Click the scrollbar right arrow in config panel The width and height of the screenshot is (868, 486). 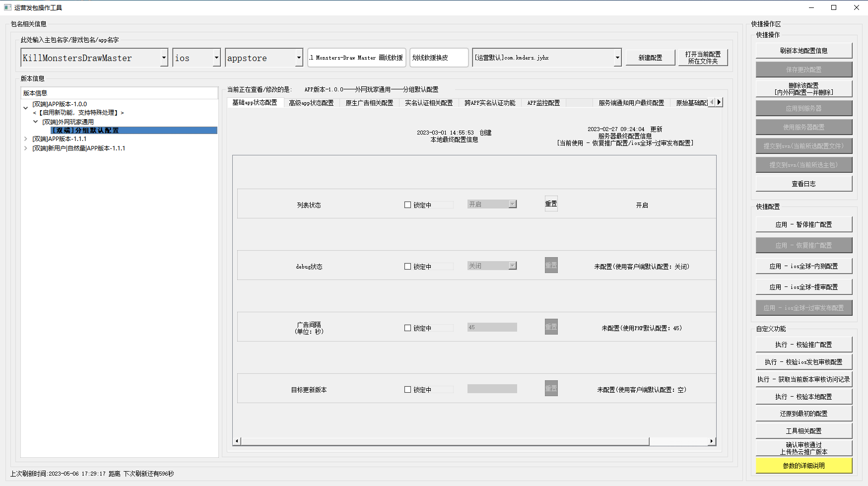[712, 441]
